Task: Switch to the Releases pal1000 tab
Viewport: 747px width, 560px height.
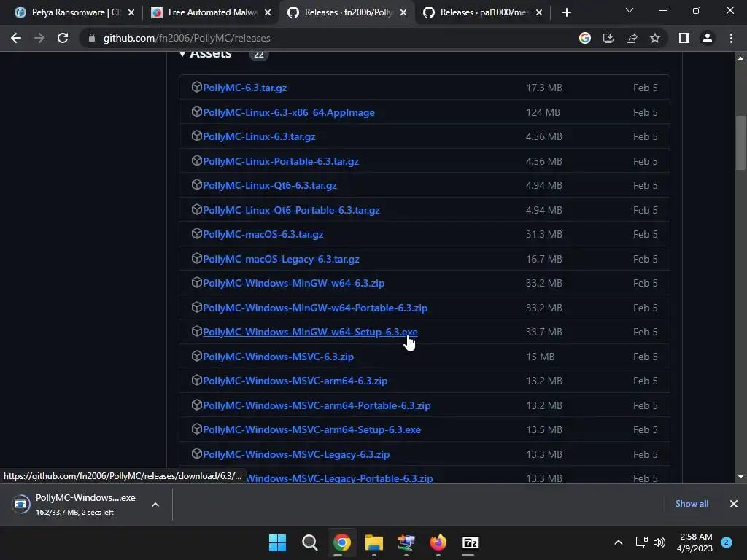Action: [484, 12]
